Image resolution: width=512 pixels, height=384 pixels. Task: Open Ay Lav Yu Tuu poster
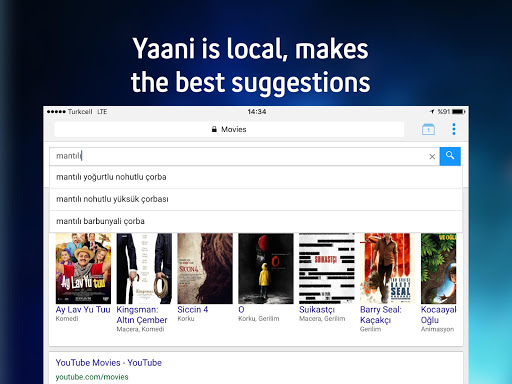tap(83, 268)
